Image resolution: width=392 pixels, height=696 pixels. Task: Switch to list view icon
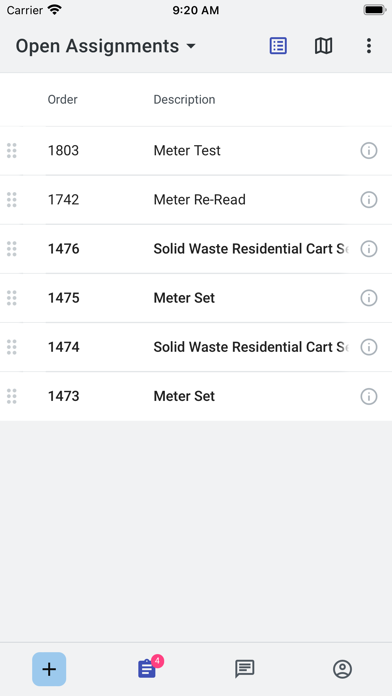click(x=278, y=46)
